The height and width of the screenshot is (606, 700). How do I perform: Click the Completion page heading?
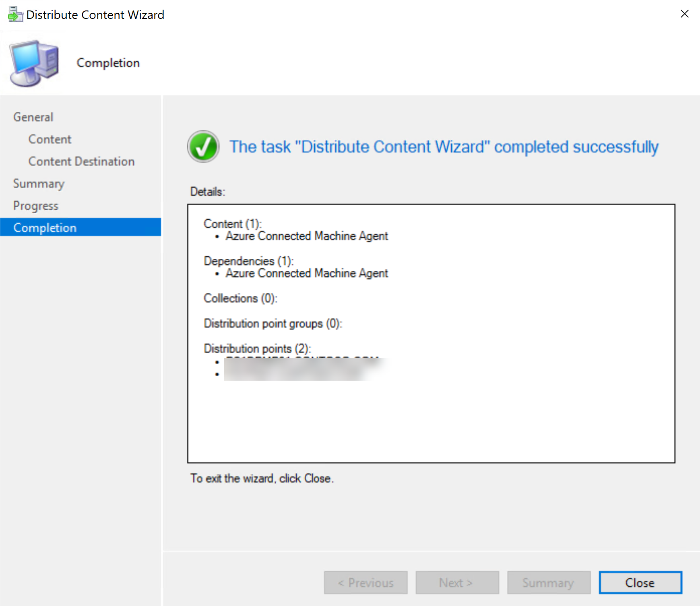(108, 63)
